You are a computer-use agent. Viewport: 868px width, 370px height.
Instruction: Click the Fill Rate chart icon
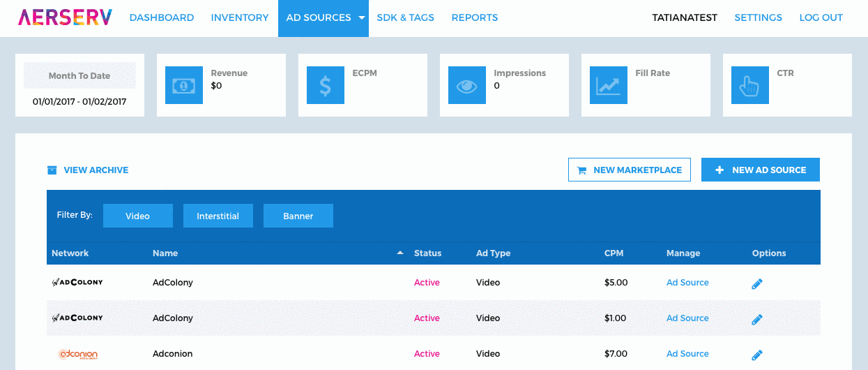(608, 85)
